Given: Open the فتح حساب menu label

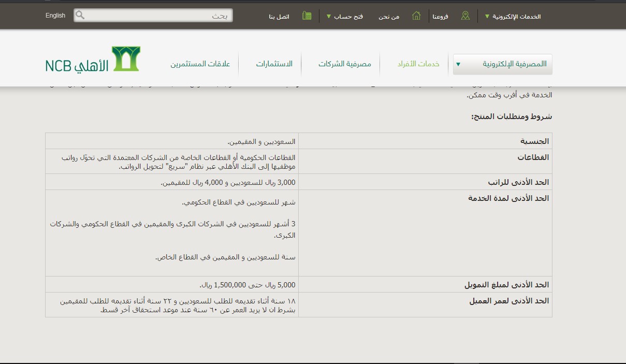Looking at the screenshot, I should (348, 17).
